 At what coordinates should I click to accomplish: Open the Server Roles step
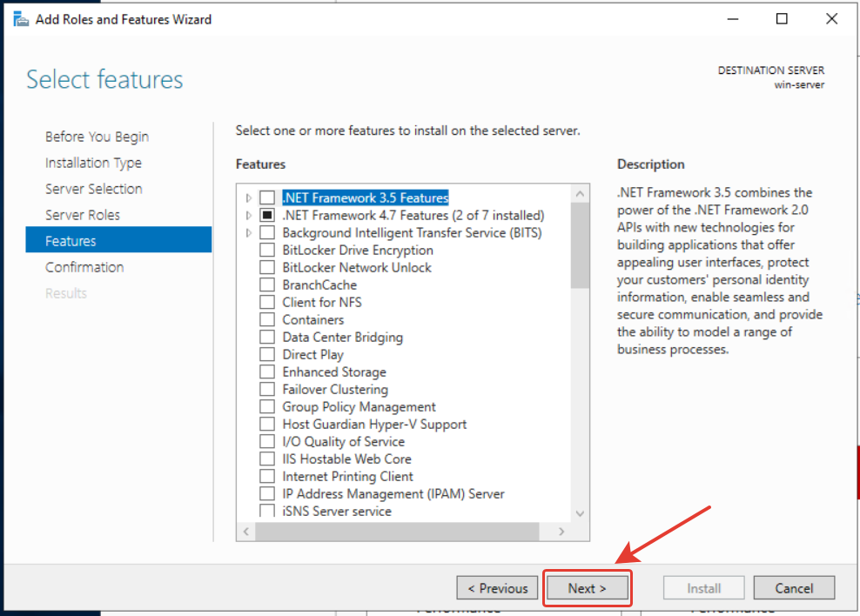(x=83, y=215)
